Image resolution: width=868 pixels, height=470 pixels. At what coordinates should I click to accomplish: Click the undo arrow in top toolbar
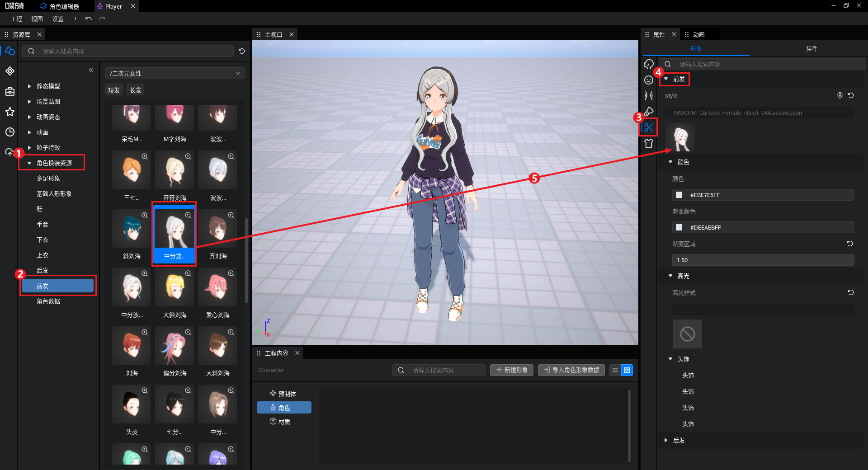[89, 19]
